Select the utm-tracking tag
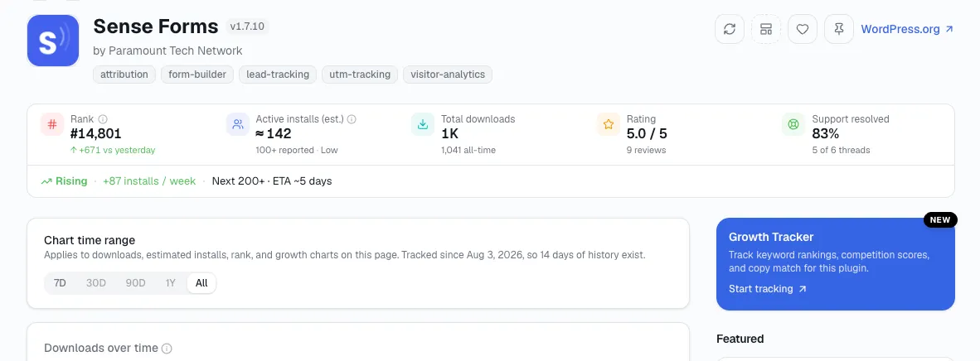Viewport: 980px width, 361px height. coord(359,75)
